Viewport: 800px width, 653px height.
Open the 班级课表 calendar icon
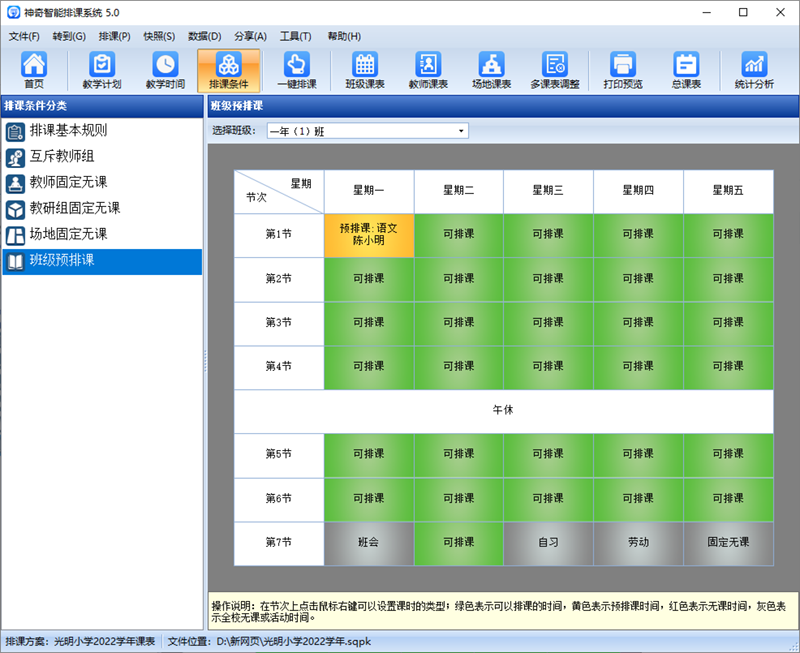pyautogui.click(x=365, y=70)
